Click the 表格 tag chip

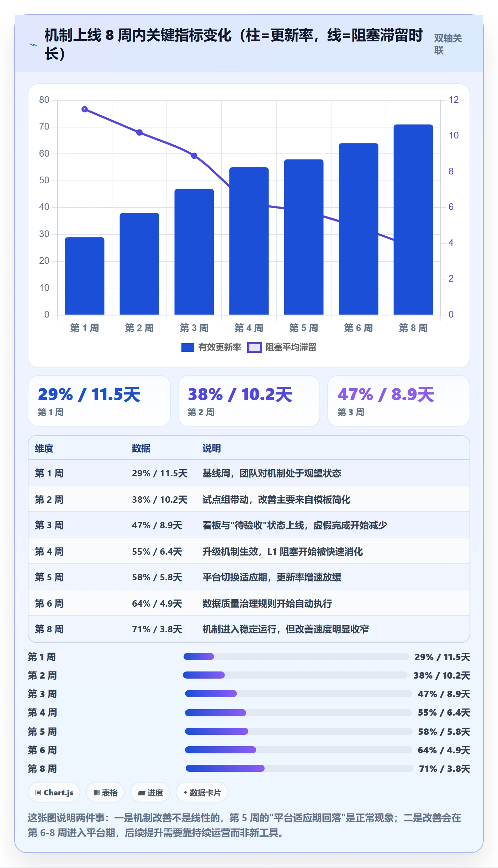click(x=105, y=793)
